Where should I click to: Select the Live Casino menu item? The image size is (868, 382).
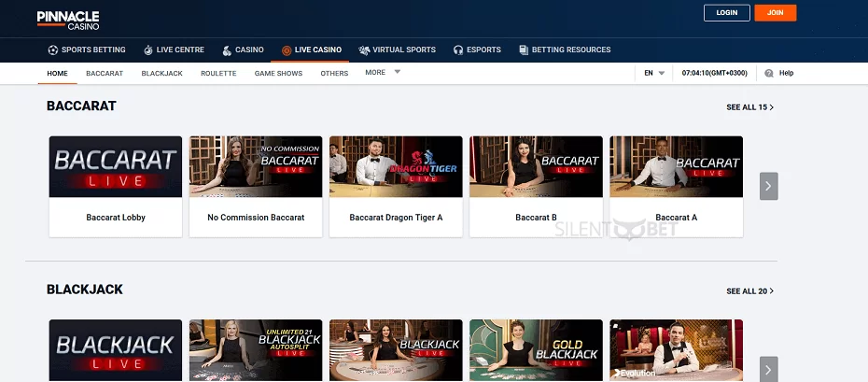pyautogui.click(x=311, y=50)
